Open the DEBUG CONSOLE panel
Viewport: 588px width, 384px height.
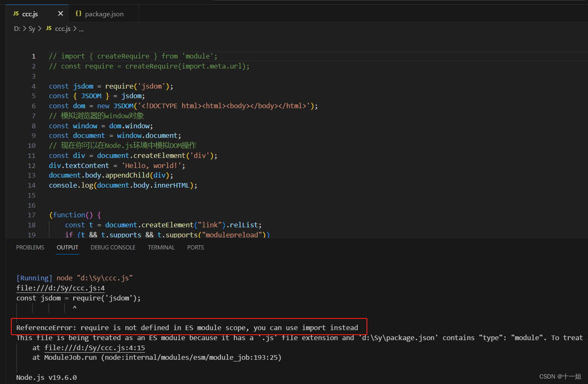[x=113, y=247]
